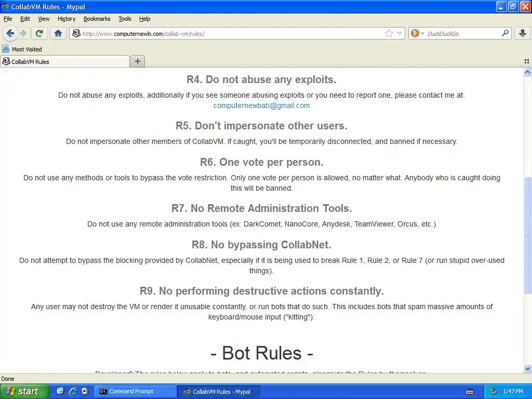Click the - Bot Rules - heading
This screenshot has height=399, width=532.
click(262, 353)
